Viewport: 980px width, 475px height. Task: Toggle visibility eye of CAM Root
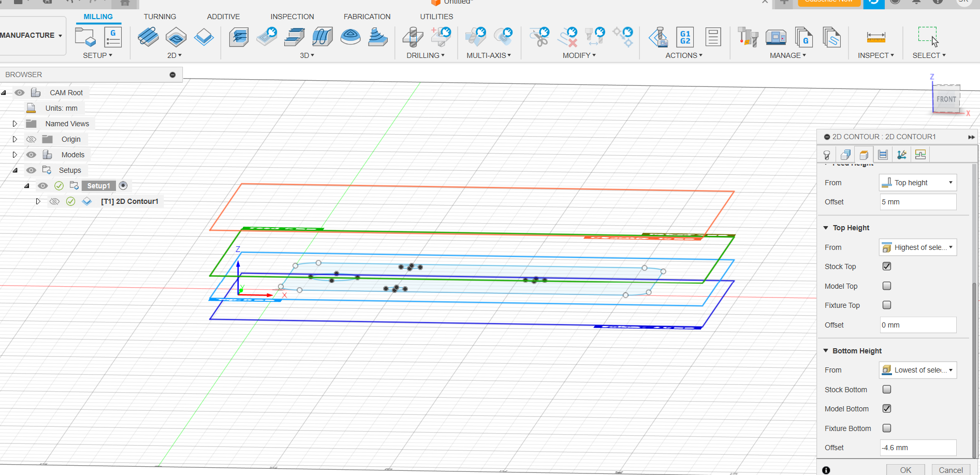click(19, 93)
